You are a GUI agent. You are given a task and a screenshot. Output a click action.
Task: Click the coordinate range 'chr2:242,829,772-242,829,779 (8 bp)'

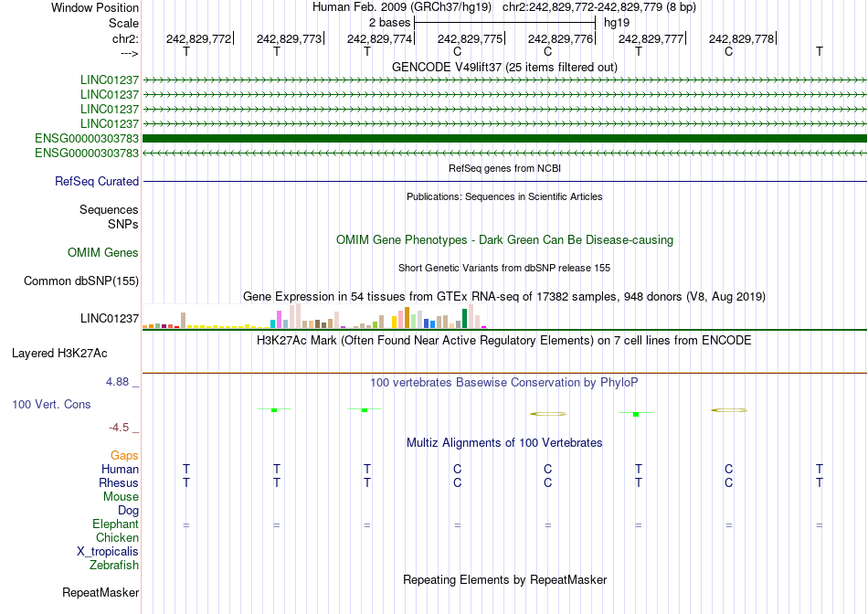click(599, 7)
